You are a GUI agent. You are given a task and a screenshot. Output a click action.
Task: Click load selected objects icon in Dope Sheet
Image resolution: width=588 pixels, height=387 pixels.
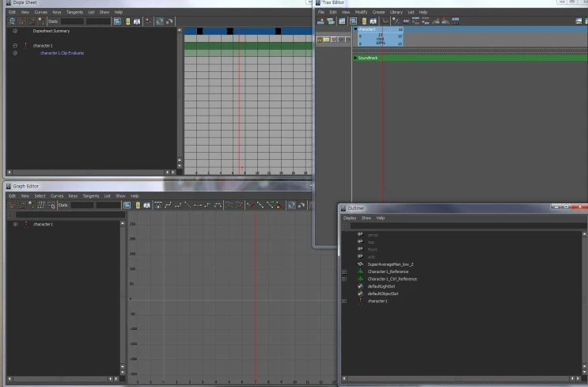pos(169,21)
